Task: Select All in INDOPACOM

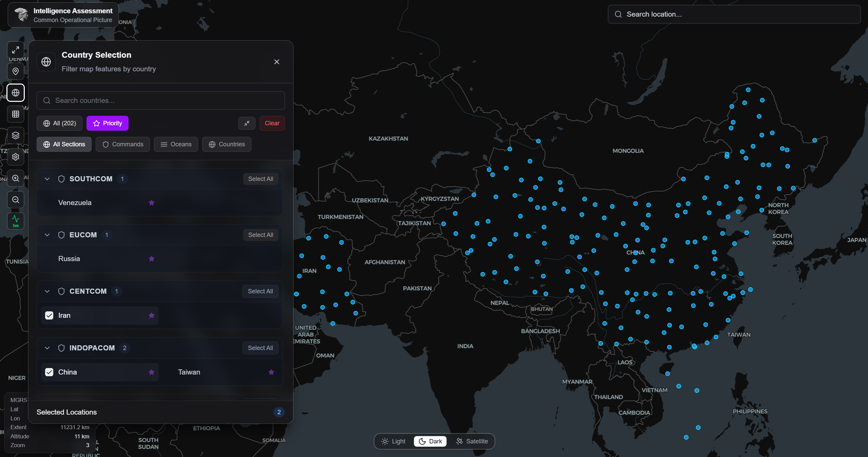Action: point(260,348)
